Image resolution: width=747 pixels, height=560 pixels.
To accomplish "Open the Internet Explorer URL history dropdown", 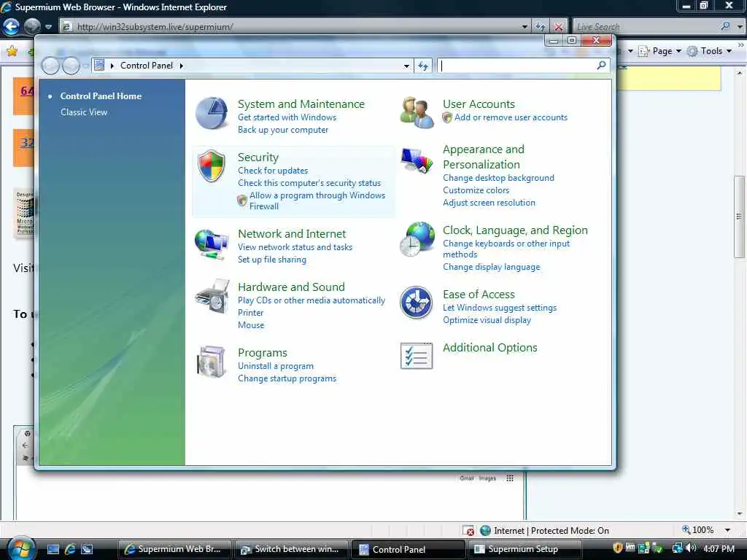I will tap(525, 27).
